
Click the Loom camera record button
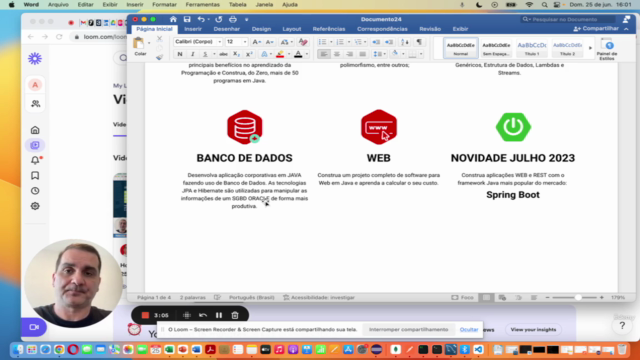tap(34, 327)
